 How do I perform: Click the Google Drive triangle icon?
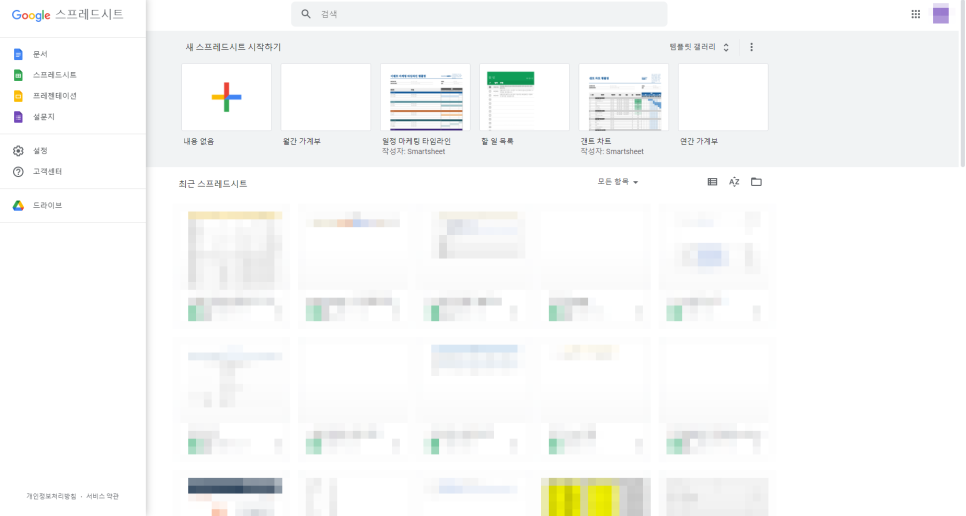(x=18, y=206)
